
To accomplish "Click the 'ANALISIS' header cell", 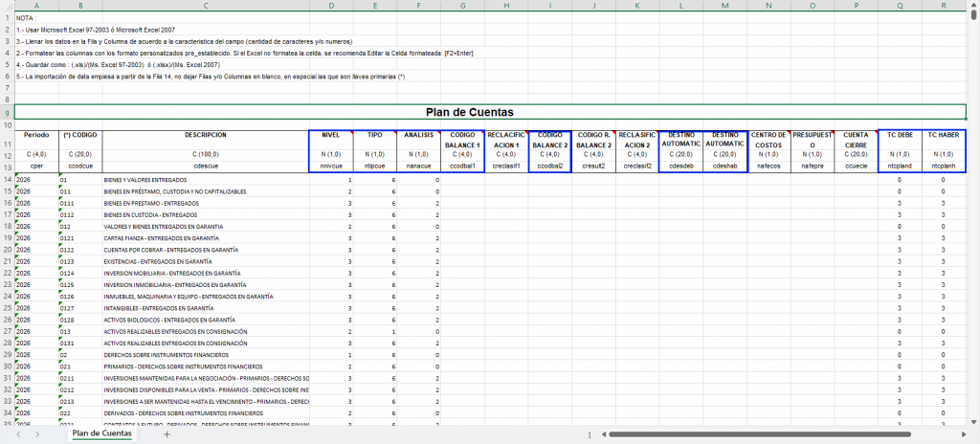I will (419, 140).
